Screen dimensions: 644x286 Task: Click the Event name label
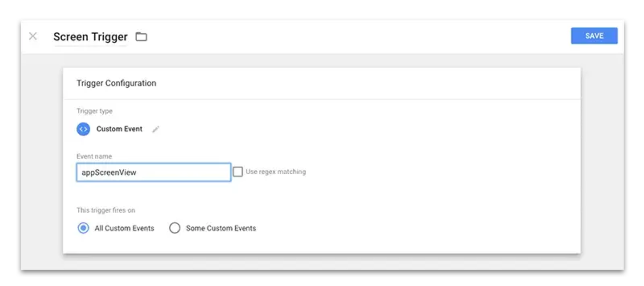[94, 156]
